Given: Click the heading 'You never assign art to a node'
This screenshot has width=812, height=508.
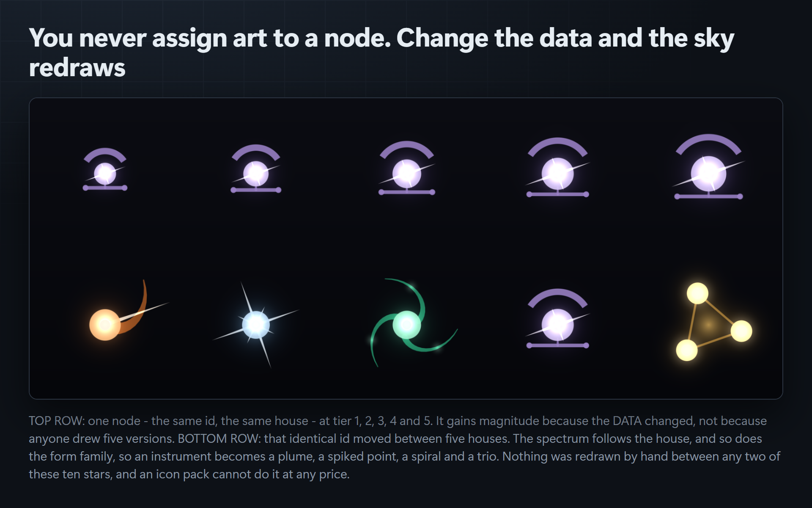Looking at the screenshot, I should tap(210, 38).
